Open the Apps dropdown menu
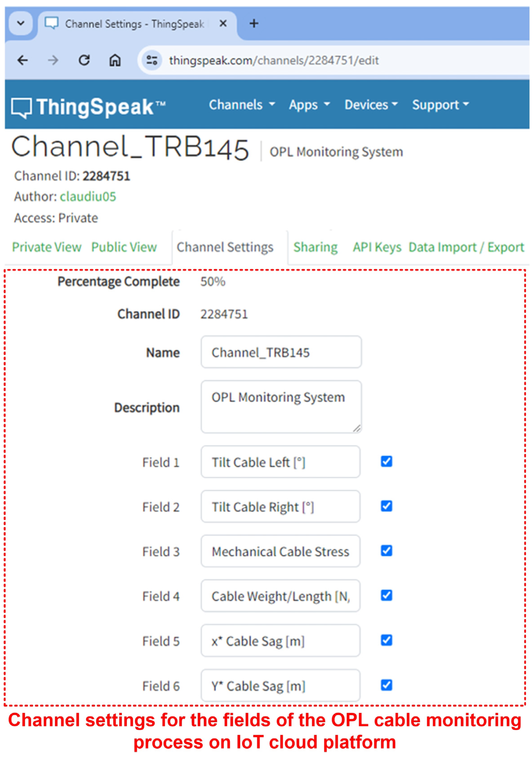 pos(309,105)
